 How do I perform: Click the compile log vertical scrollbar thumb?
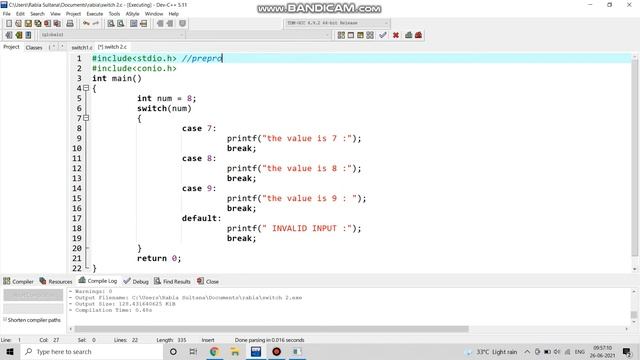[x=634, y=315]
